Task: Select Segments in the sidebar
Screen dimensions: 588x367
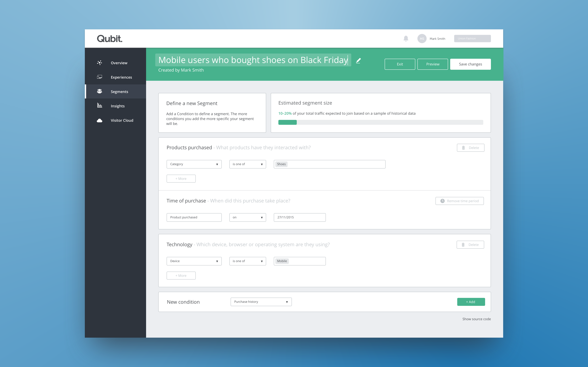Action: pos(119,91)
